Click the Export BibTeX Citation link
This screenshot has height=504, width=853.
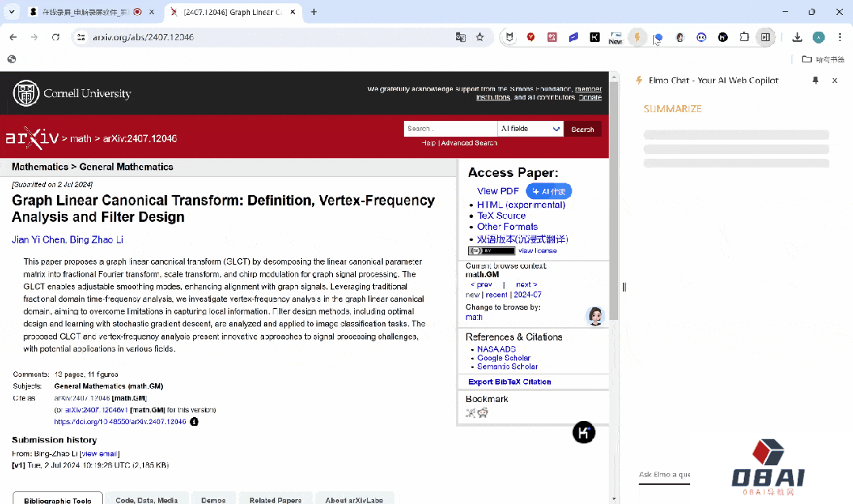509,382
